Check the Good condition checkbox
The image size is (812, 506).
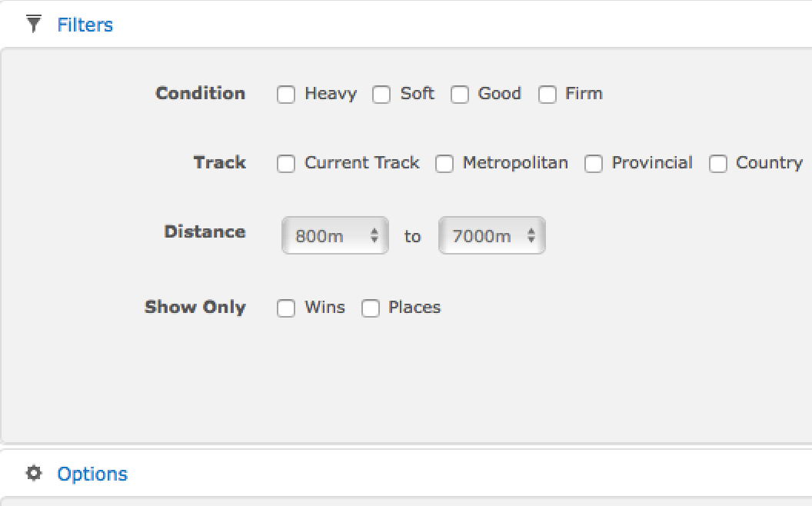[x=460, y=95]
